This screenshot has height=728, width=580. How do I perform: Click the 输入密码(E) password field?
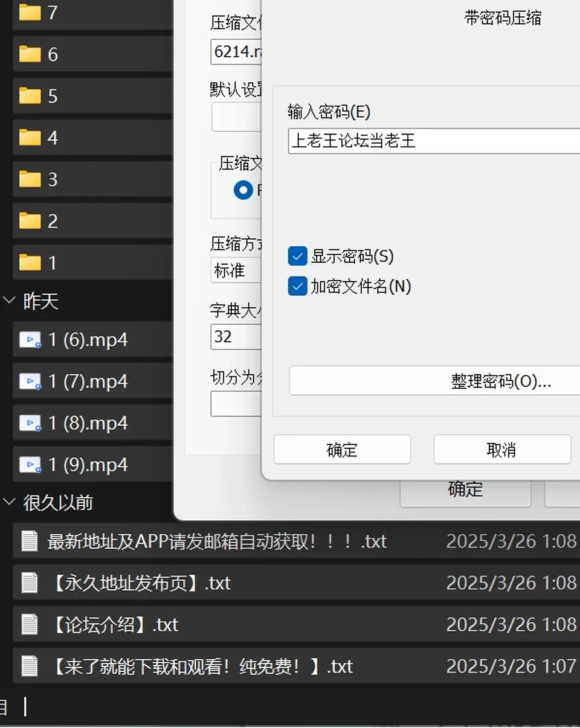434,141
